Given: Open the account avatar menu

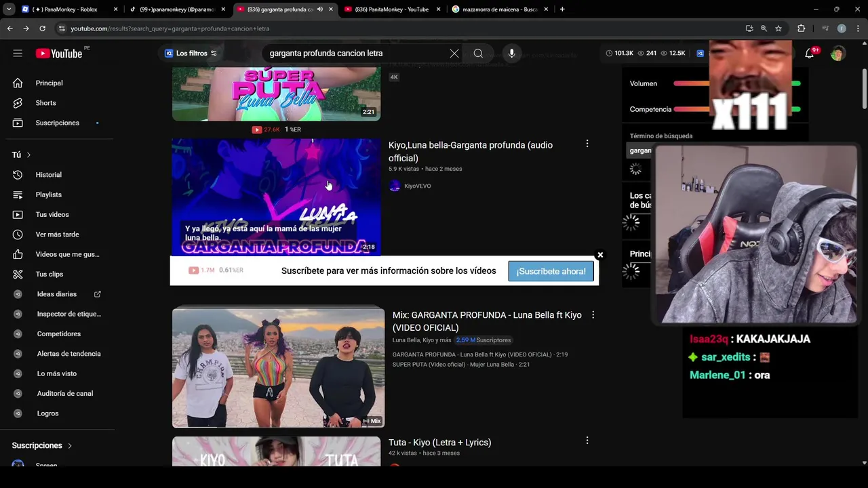Looking at the screenshot, I should [x=838, y=54].
